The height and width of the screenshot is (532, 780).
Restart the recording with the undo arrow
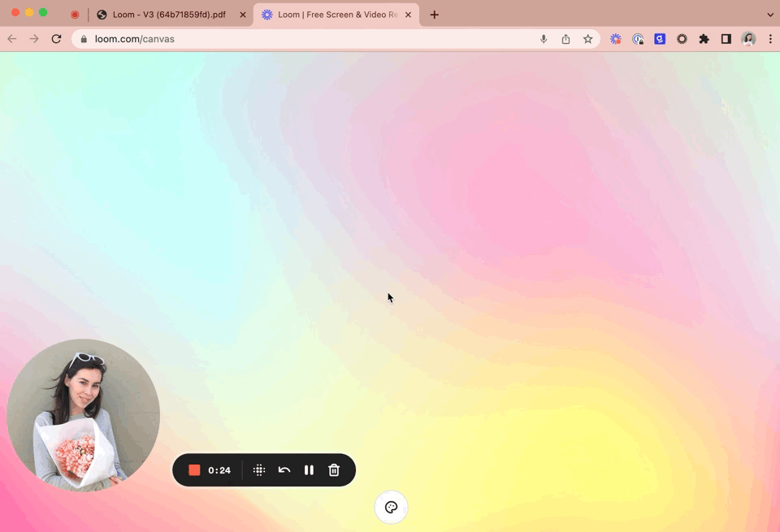284,469
